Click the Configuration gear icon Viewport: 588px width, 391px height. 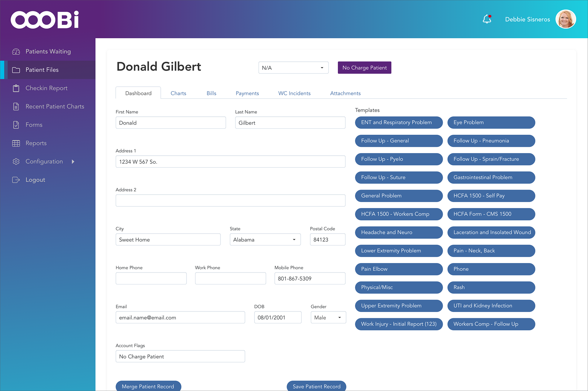[16, 161]
